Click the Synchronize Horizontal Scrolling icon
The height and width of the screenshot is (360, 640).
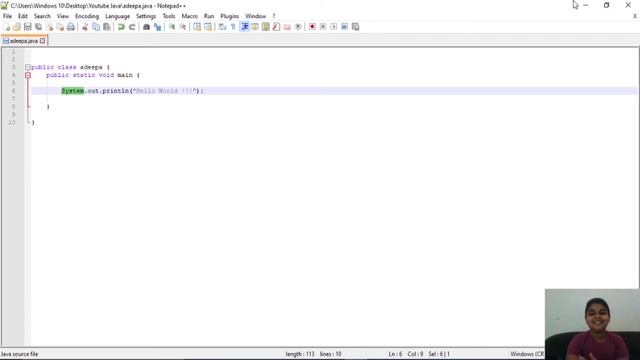point(208,27)
